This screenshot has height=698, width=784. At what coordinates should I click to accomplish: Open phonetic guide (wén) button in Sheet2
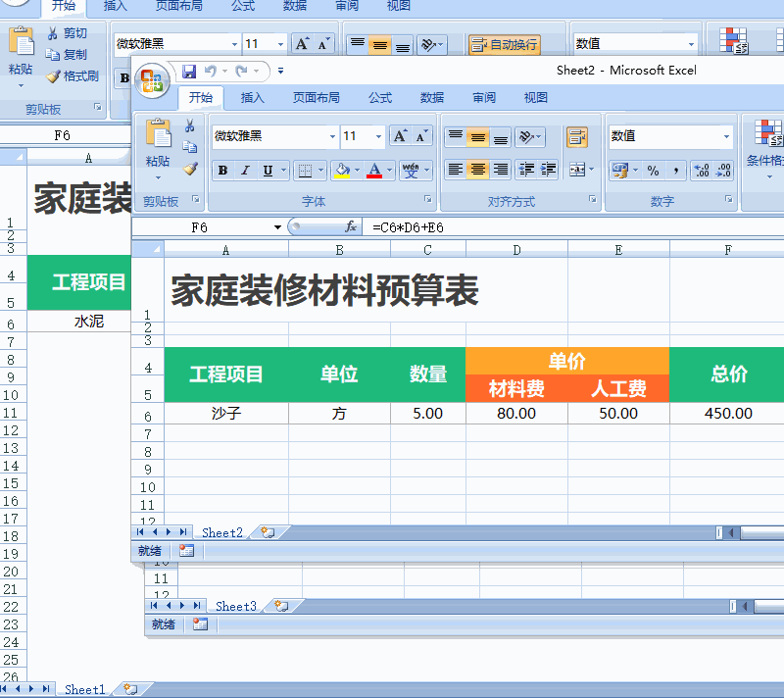point(411,171)
